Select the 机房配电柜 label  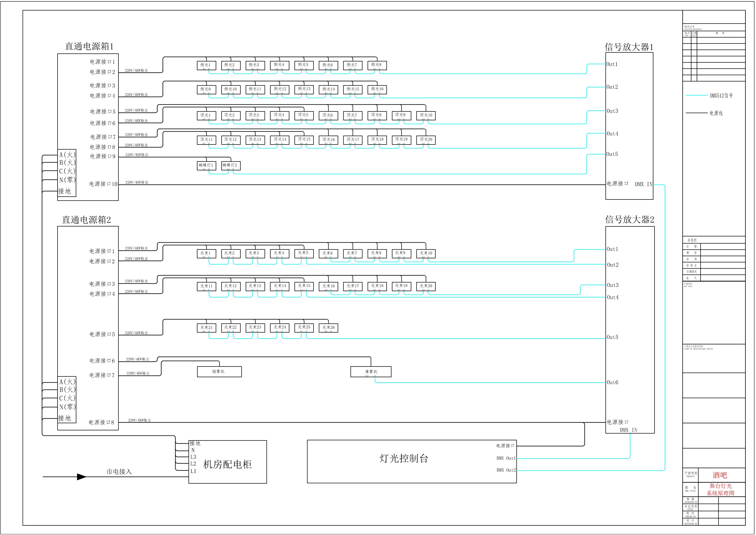point(228,465)
